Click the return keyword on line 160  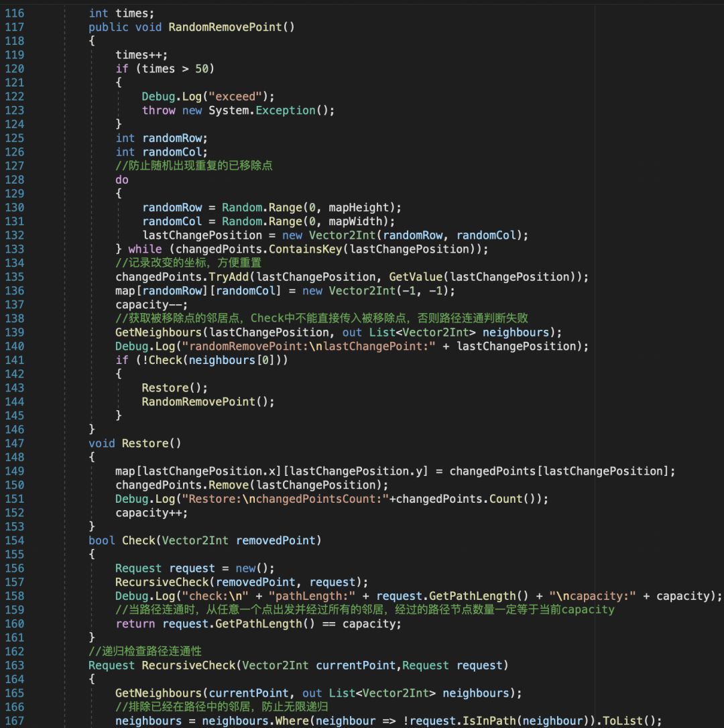(x=135, y=624)
